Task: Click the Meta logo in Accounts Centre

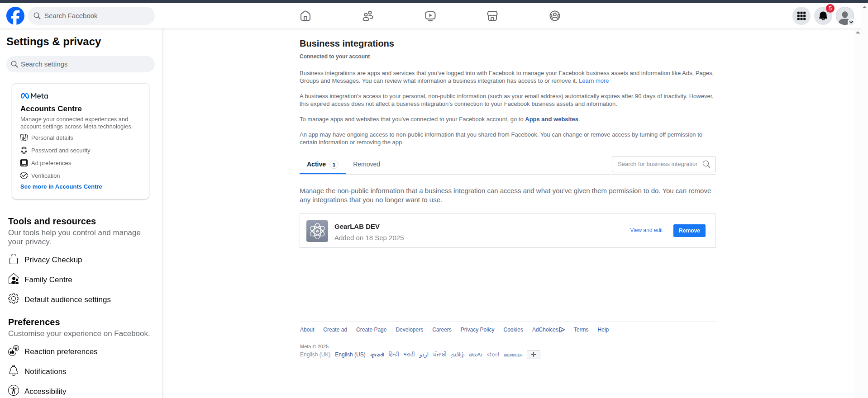Action: coord(34,96)
